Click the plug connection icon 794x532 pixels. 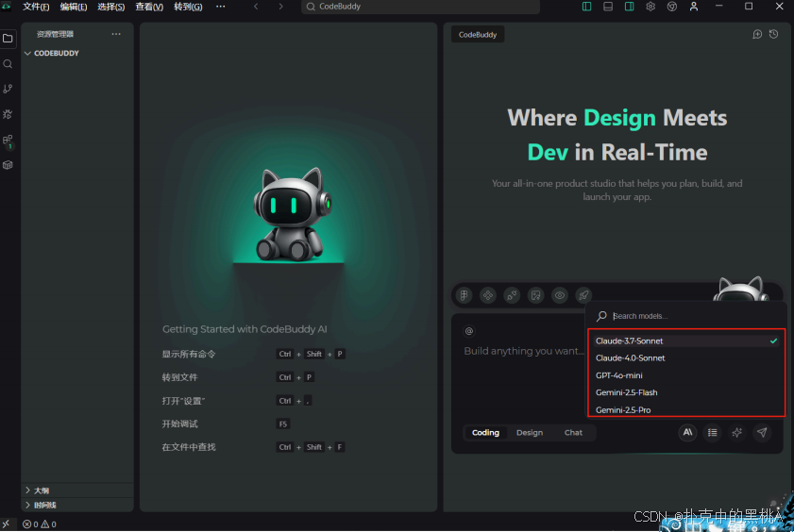pos(512,295)
